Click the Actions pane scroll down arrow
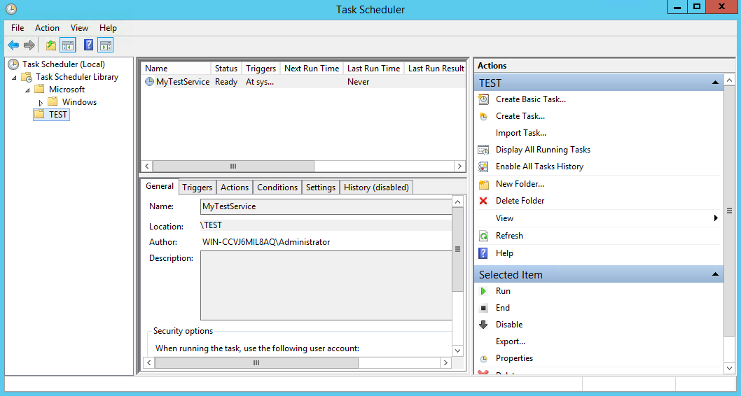The image size is (741, 396). coord(729,368)
